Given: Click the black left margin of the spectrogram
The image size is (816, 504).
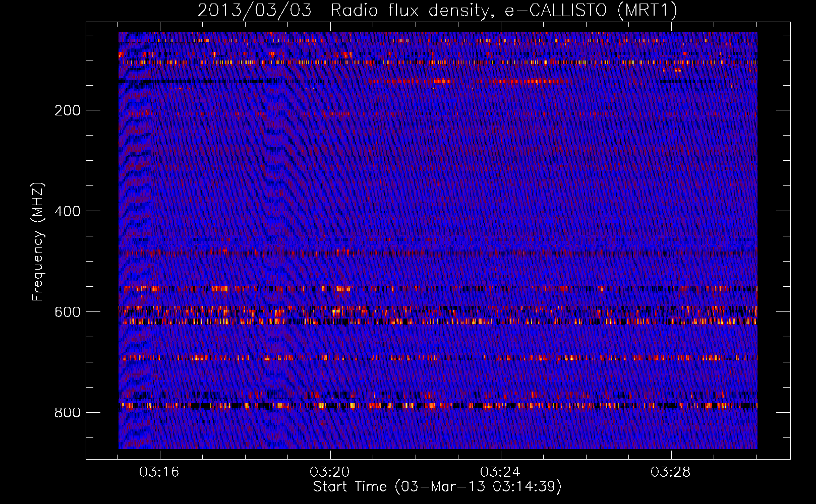Looking at the screenshot, I should (102, 240).
